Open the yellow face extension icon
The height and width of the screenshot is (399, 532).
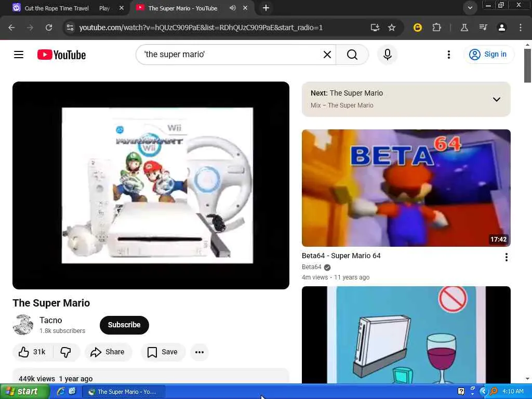[x=417, y=28]
